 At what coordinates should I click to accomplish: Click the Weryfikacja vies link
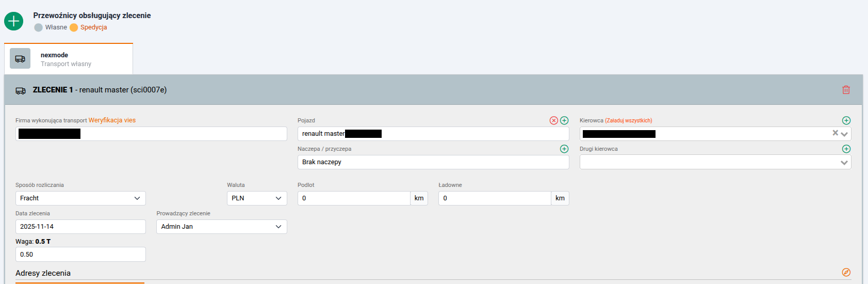coord(112,120)
